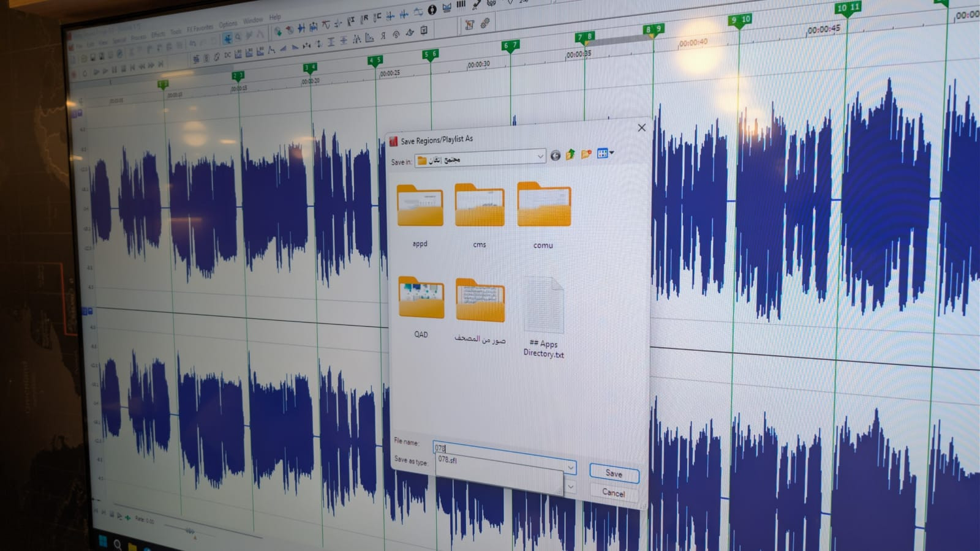
Task: Click the Save button
Action: click(x=614, y=473)
